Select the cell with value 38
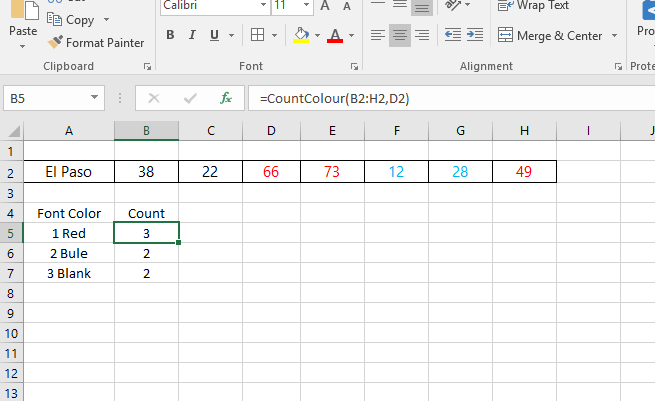Screen dimensions: 655x401 [146, 172]
